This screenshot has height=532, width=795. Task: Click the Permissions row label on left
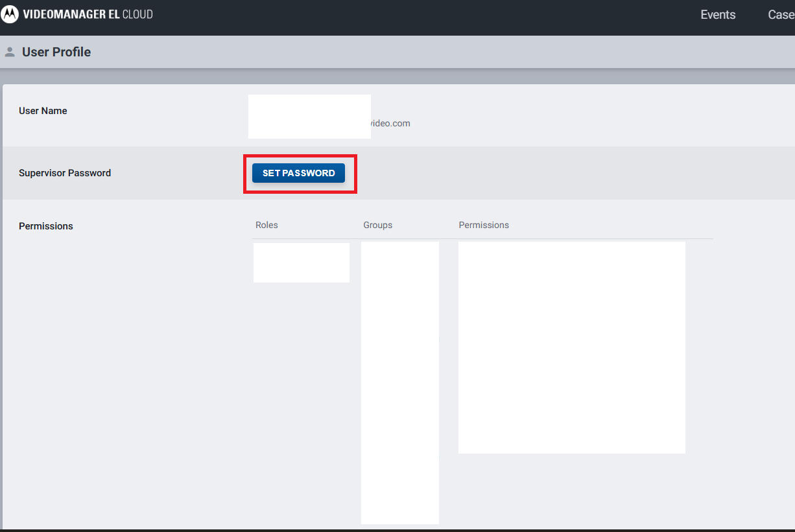tap(46, 226)
